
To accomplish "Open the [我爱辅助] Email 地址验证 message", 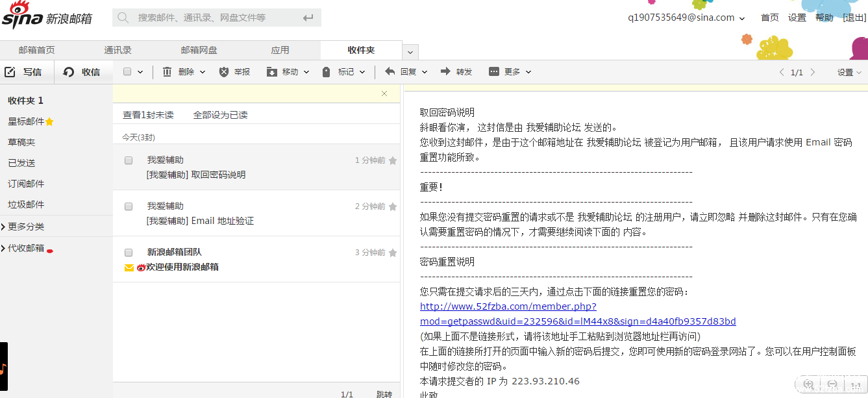I will click(x=200, y=221).
